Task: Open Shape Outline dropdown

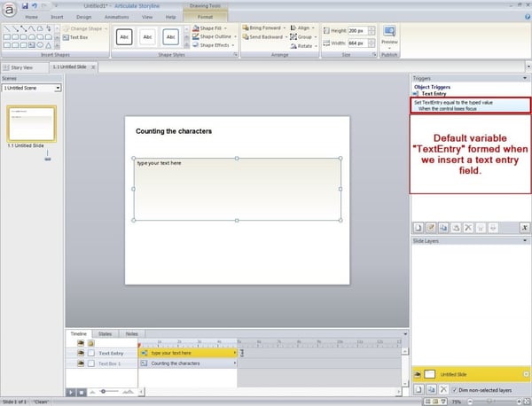Action: point(214,36)
